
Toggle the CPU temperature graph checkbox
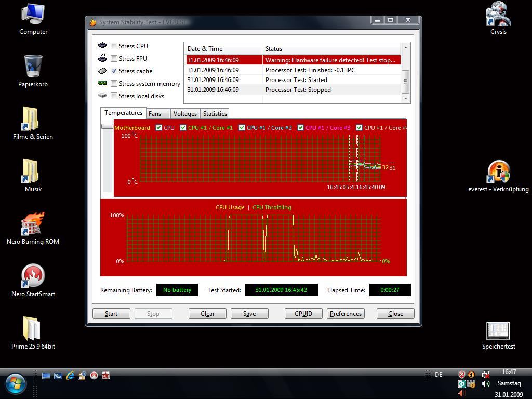158,128
